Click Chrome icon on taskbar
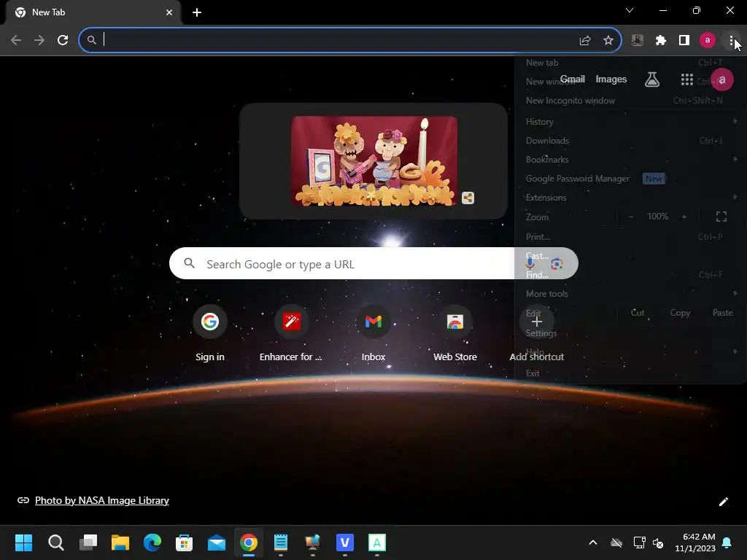Viewport: 747px width, 560px height. pos(248,542)
